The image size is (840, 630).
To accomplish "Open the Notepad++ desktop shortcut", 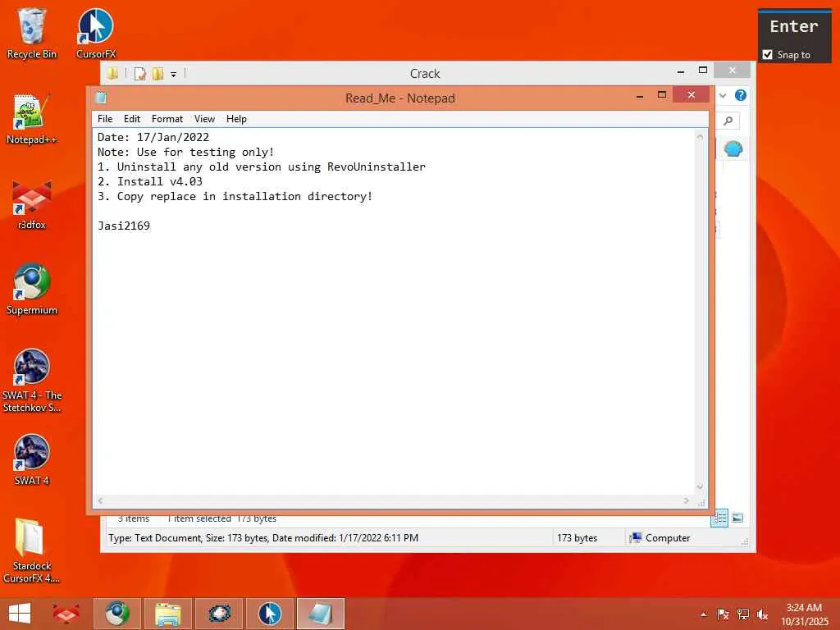I will click(31, 119).
